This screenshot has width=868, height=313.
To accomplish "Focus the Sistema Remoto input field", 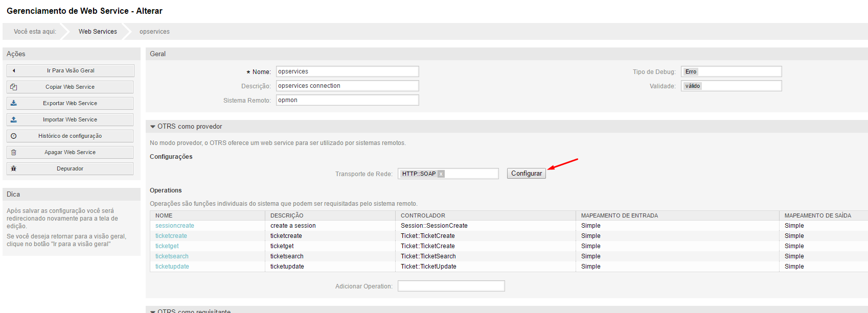I will coord(347,100).
